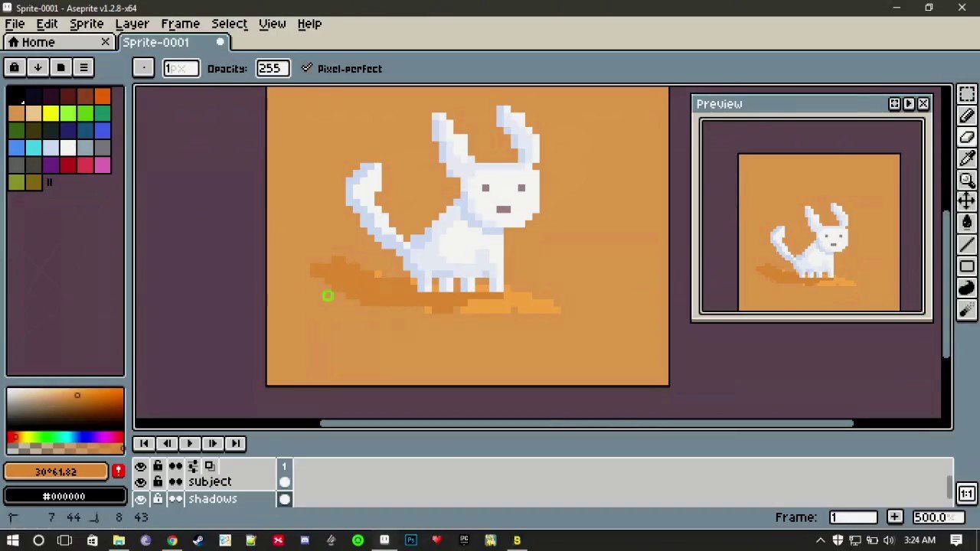Viewport: 980px width, 551px height.
Task: Open the Layer menu
Action: [x=132, y=24]
